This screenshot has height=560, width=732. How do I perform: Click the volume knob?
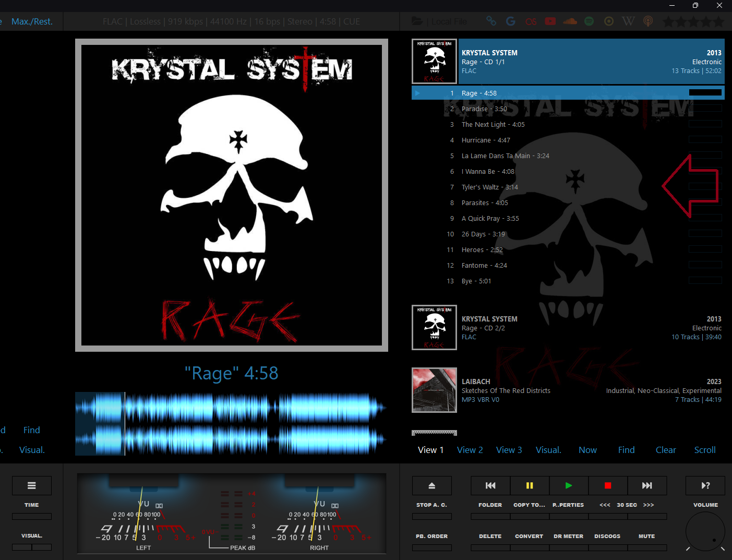[x=705, y=531]
